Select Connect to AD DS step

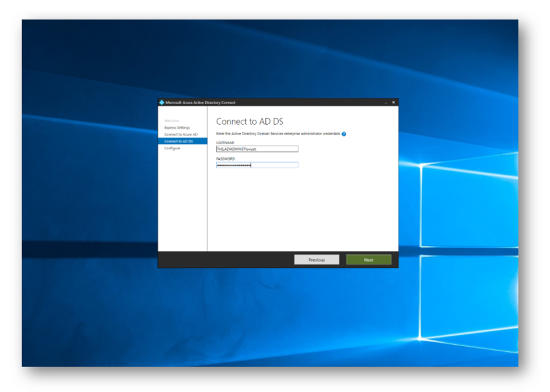[182, 141]
